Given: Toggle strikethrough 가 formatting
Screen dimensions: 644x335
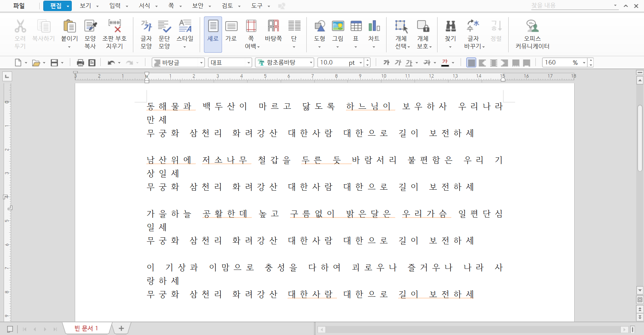Looking at the screenshot, I should 427,62.
